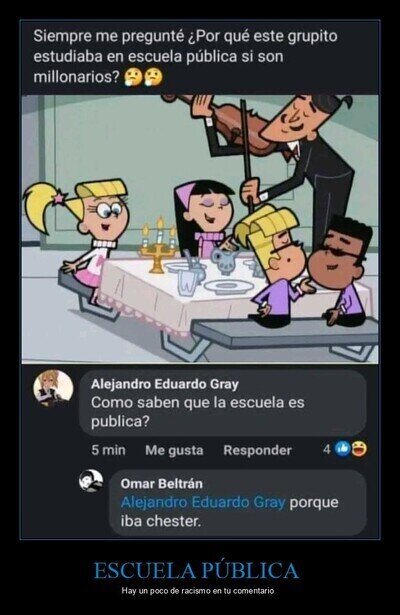Open the Omar Beltrán commenter name
This screenshot has width=400, height=615.
[162, 484]
